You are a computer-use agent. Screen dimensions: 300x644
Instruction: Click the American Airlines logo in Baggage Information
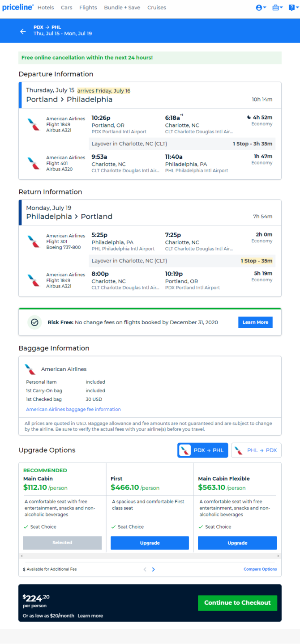(30, 369)
